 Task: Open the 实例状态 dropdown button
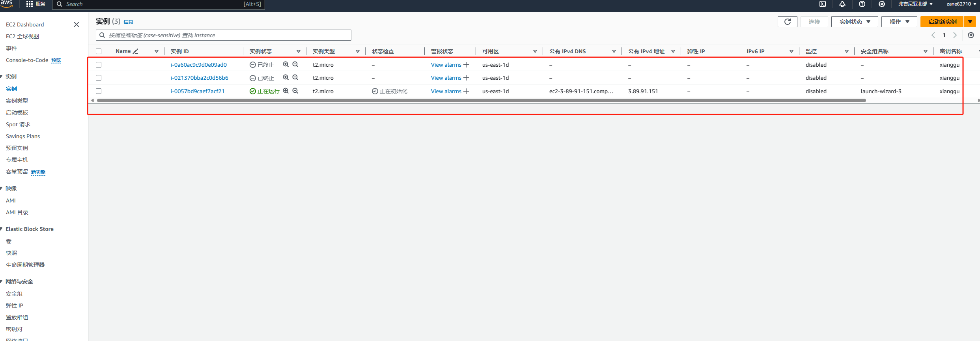pyautogui.click(x=855, y=22)
